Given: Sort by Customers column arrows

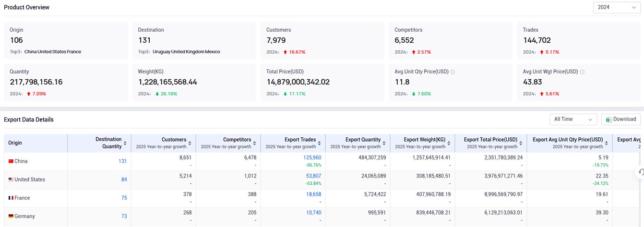Looking at the screenshot, I should coord(190,143).
